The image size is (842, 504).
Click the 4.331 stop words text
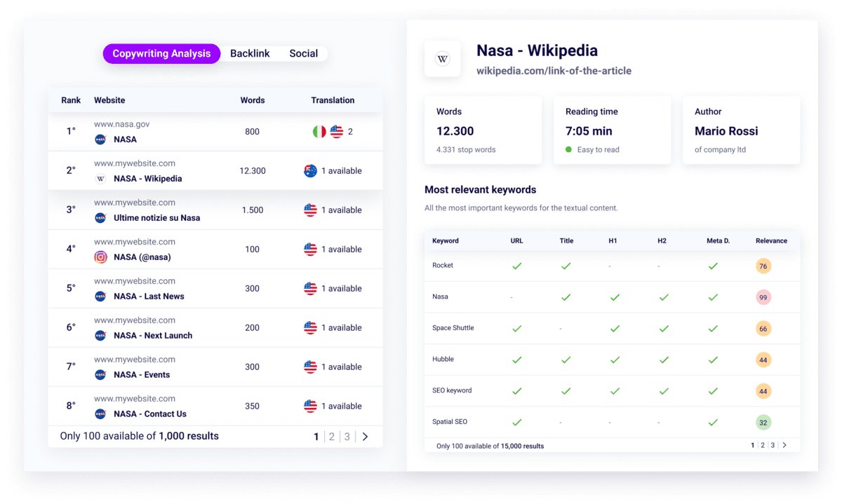tap(466, 149)
